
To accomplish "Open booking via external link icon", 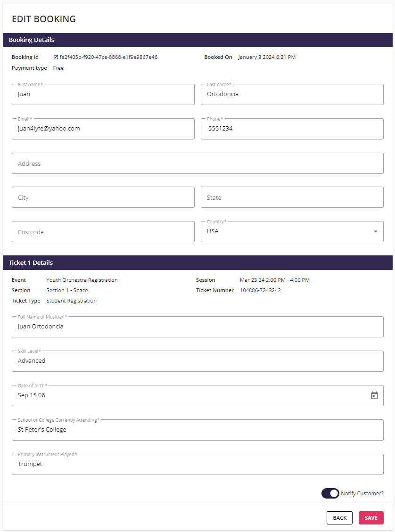I will pos(56,57).
